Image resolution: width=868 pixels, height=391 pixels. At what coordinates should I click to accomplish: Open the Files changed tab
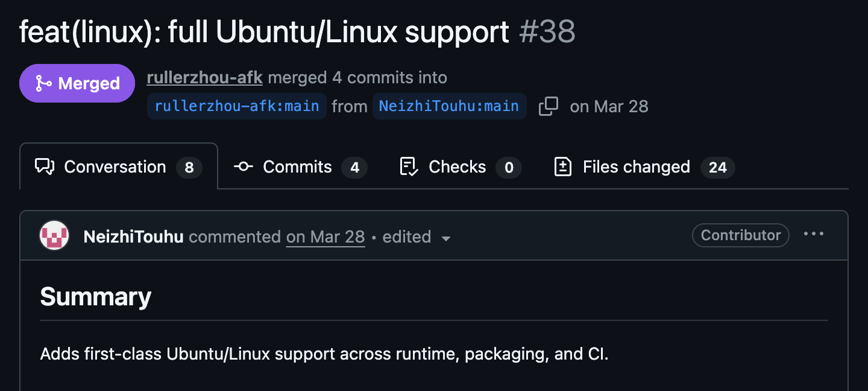point(644,167)
